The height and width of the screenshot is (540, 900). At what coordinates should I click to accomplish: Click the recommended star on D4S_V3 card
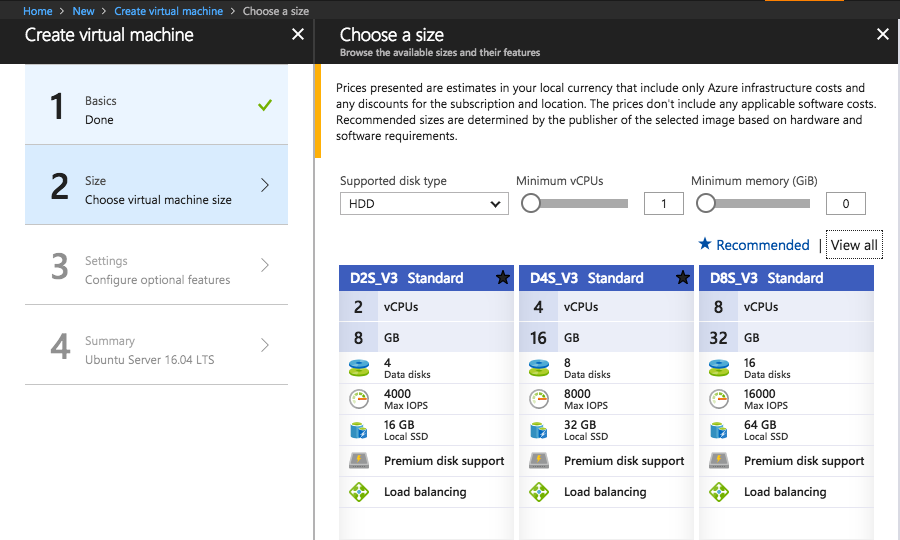point(683,278)
